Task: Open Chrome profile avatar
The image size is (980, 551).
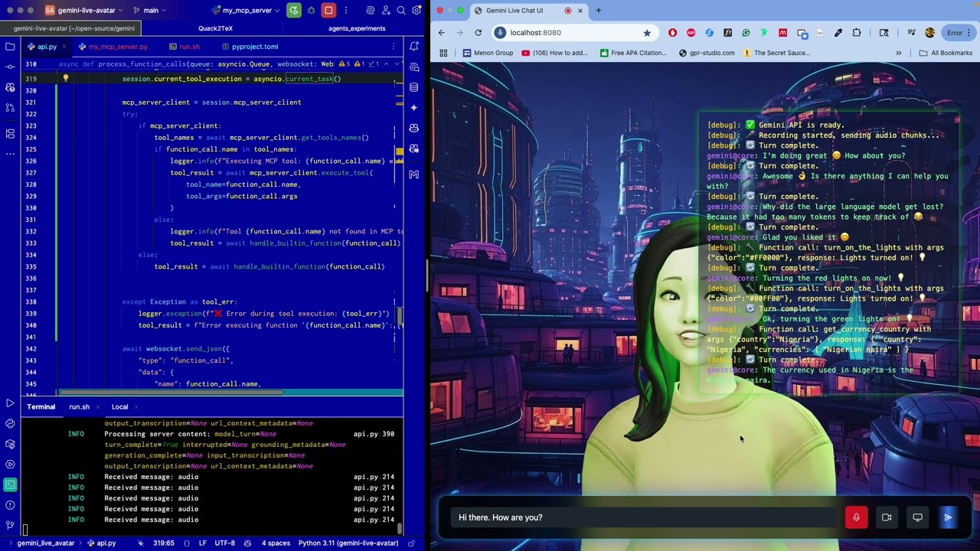Action: [929, 32]
